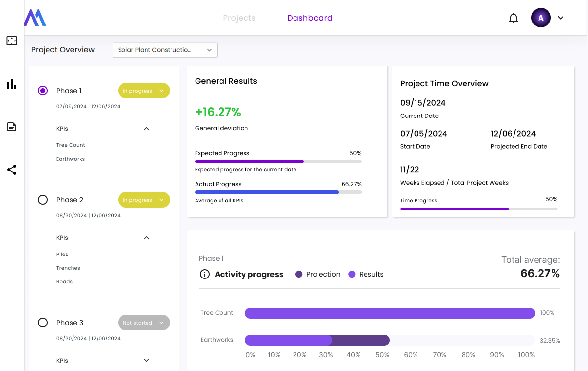This screenshot has width=588, height=371.
Task: Open the Solar Plant Construction project dropdown
Action: (x=165, y=50)
